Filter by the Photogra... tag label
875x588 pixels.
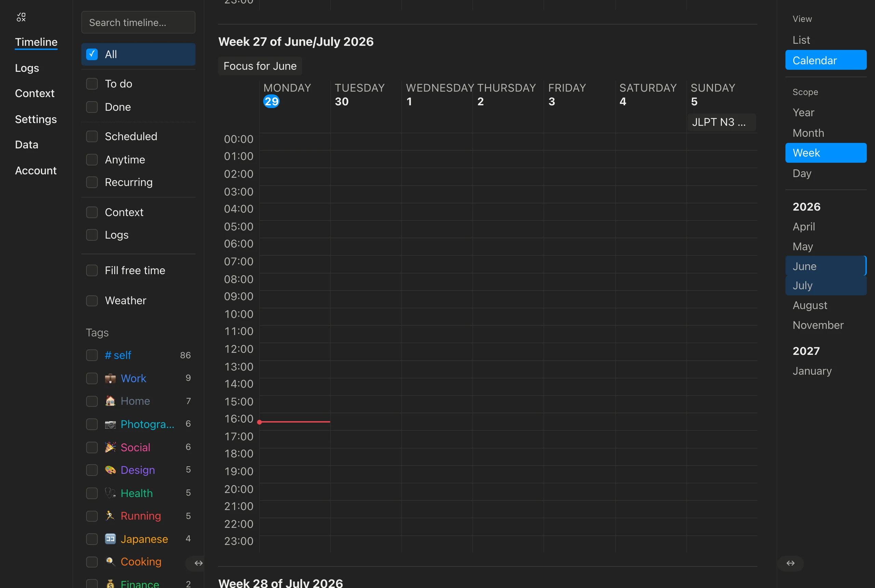[147, 424]
